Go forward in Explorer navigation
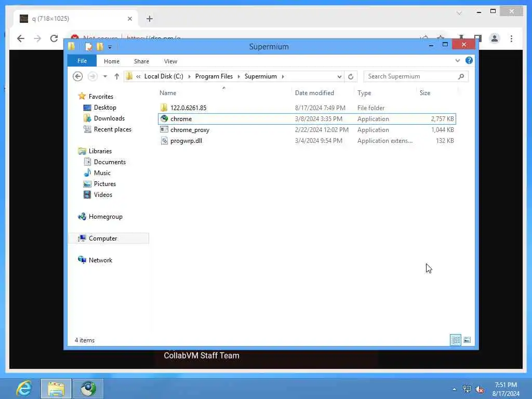532x399 pixels. (x=92, y=76)
